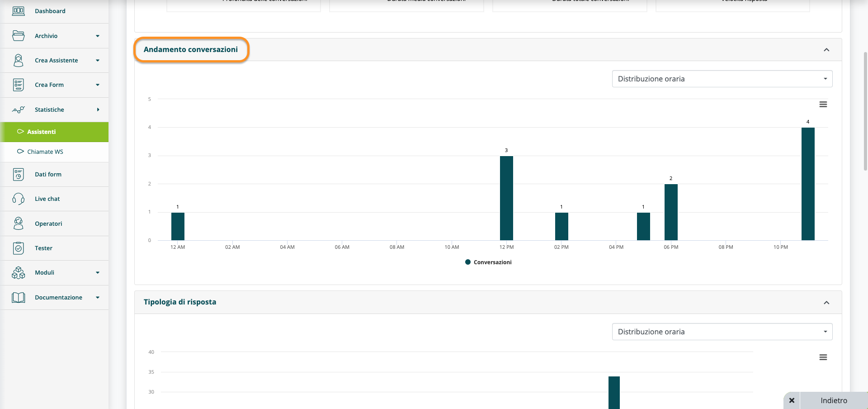Viewport: 868px width, 409px height.
Task: Click the Indietro button
Action: 834,400
